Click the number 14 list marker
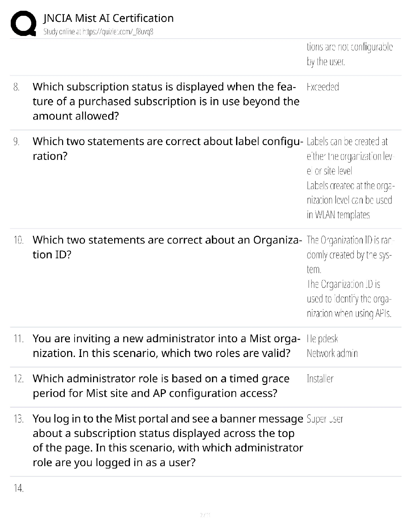Viewport: 411px width, 532px height. click(19, 488)
